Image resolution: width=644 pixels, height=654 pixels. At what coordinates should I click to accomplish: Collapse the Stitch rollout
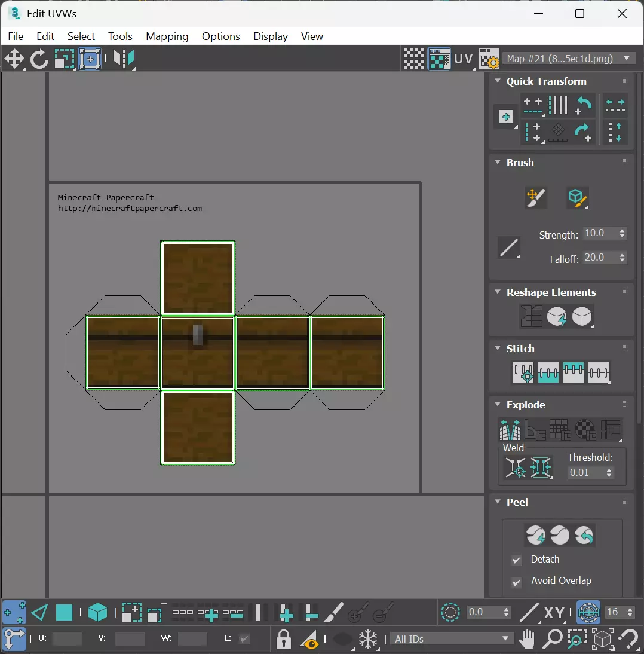coord(498,347)
